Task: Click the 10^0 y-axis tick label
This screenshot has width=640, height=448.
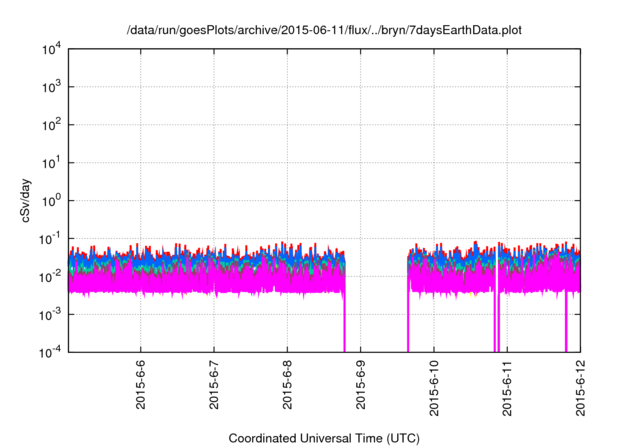Action: click(51, 201)
